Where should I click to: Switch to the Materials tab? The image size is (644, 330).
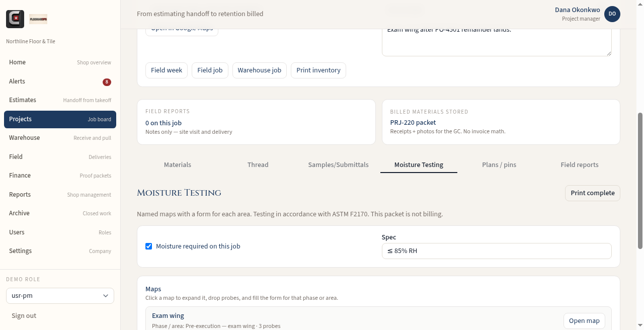pyautogui.click(x=178, y=165)
